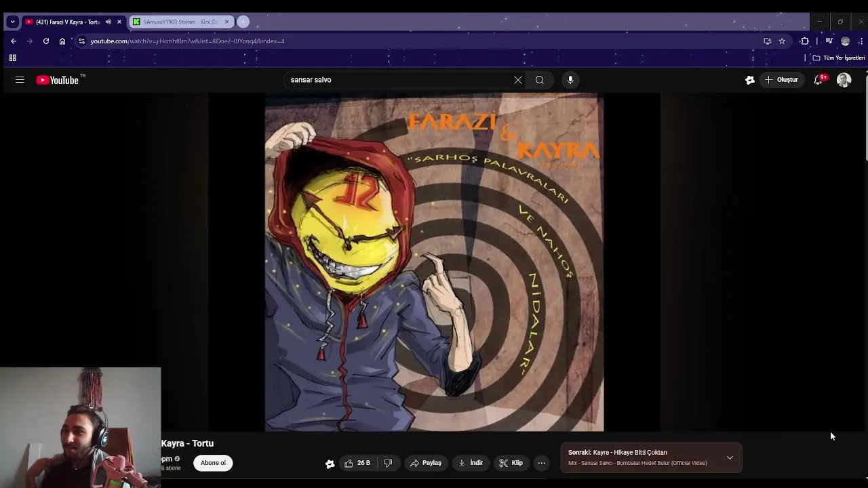Open the three-dot more actions menu
This screenshot has height=488, width=868.
click(x=541, y=463)
